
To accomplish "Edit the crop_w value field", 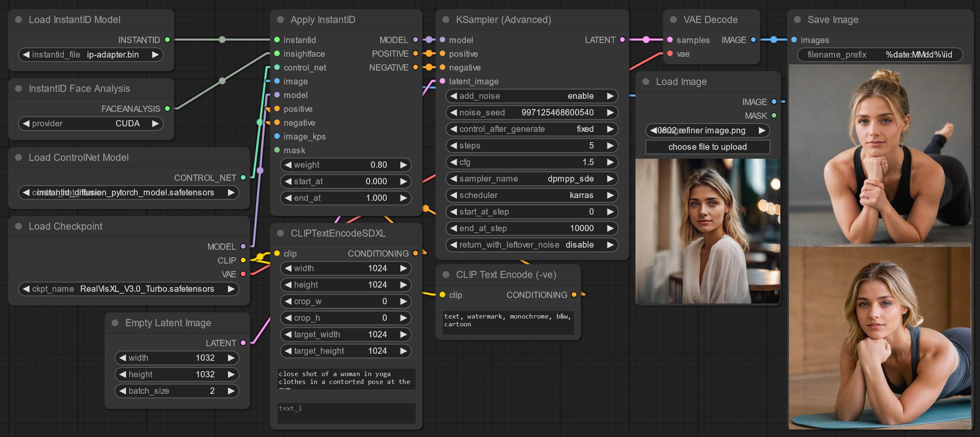I will (346, 301).
